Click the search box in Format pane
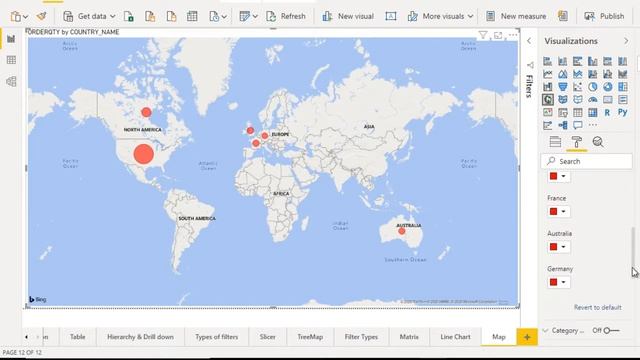 click(x=587, y=161)
